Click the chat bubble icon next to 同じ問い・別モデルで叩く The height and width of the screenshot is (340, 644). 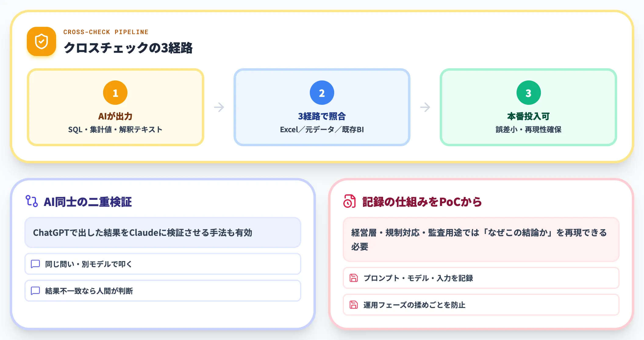point(35,264)
